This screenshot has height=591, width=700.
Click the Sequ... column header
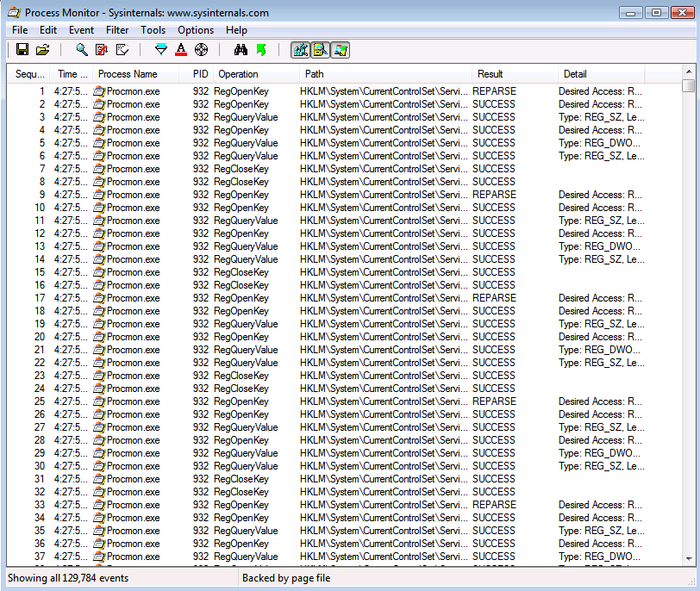click(28, 74)
